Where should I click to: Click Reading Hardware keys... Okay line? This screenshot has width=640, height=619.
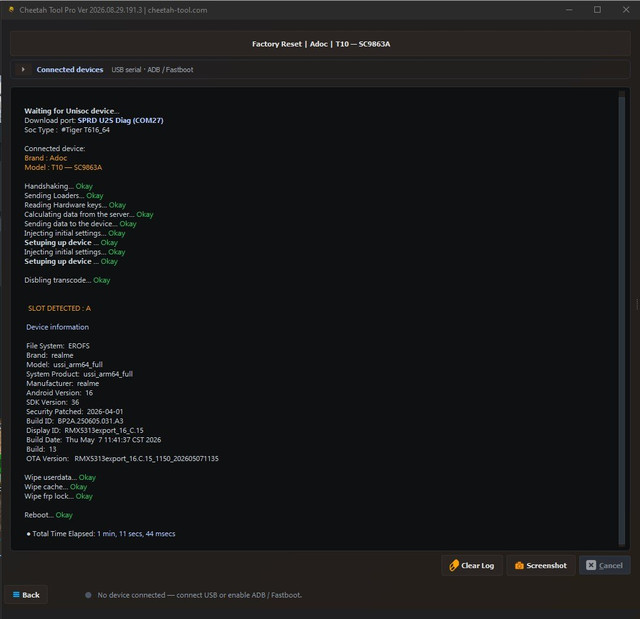[75, 205]
